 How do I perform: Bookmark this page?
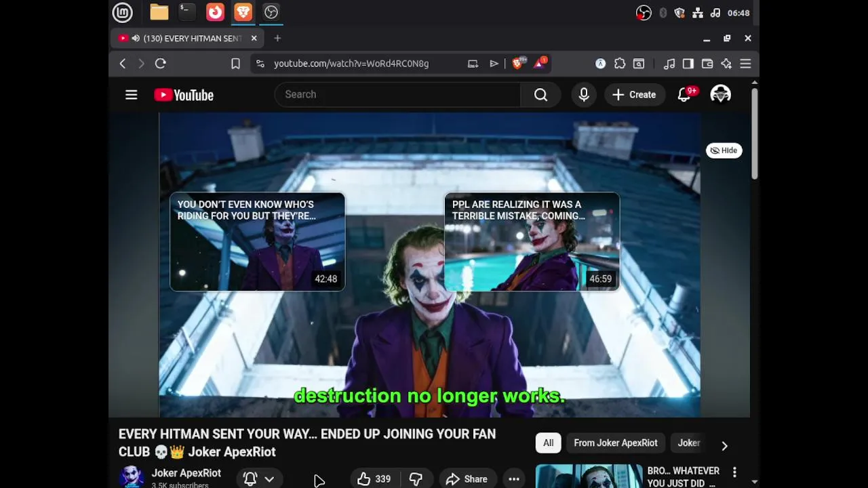pyautogui.click(x=235, y=64)
